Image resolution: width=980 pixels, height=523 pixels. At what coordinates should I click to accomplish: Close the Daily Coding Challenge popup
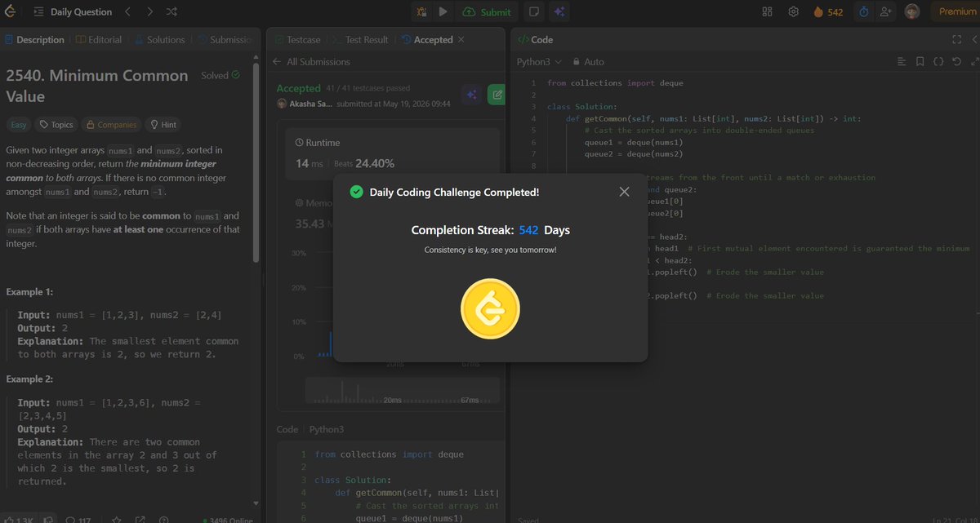[624, 192]
